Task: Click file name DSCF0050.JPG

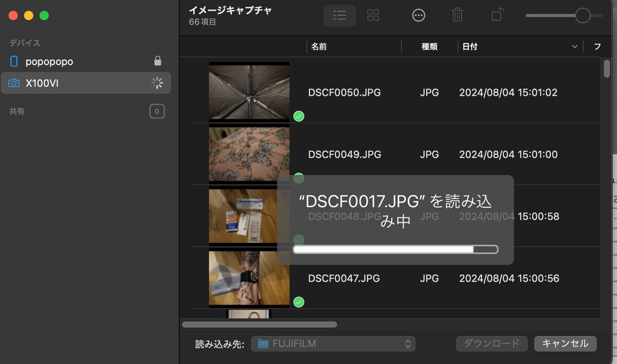Action: tap(344, 93)
